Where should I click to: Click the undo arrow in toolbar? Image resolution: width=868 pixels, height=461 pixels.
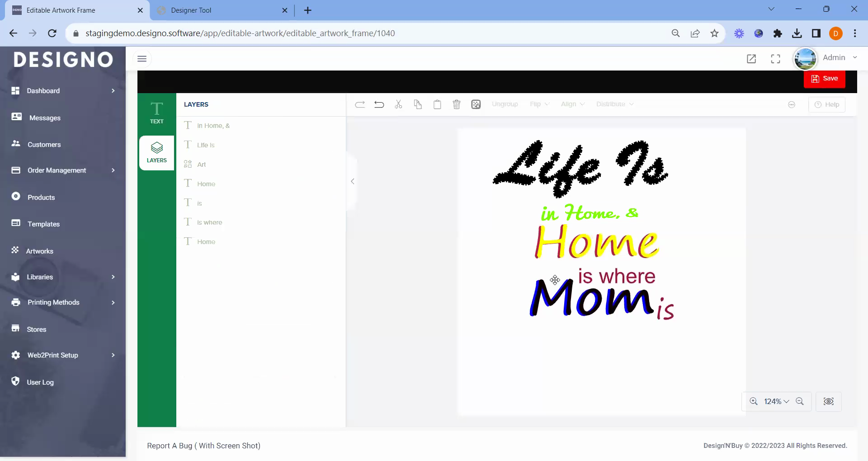(379, 104)
